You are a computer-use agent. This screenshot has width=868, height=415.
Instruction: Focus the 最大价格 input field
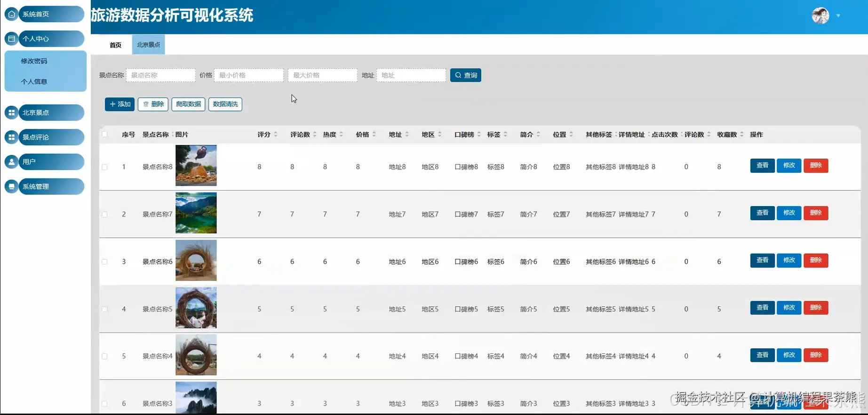[323, 75]
